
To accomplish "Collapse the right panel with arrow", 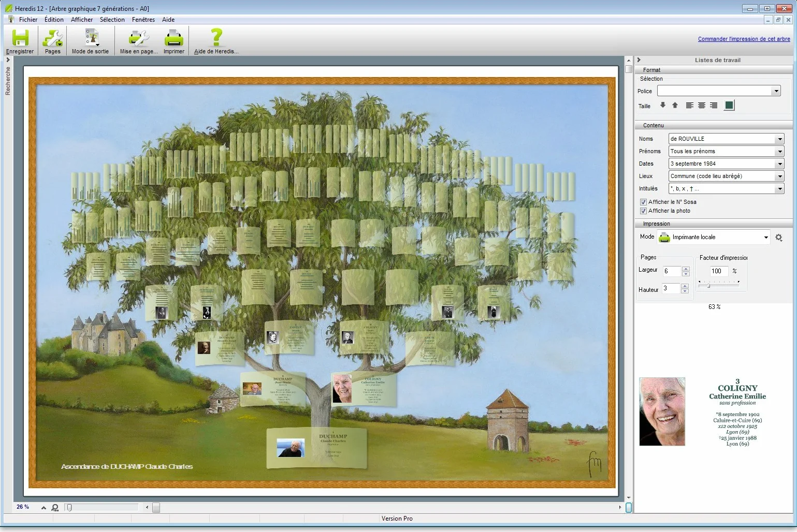I will pos(639,60).
